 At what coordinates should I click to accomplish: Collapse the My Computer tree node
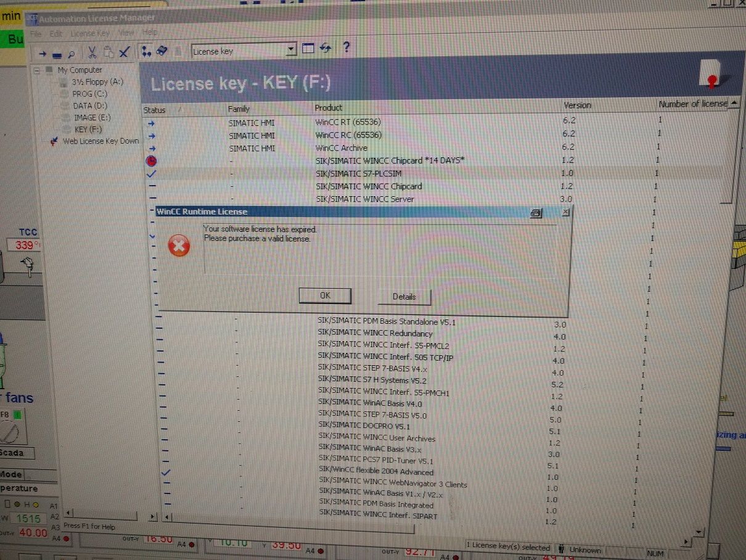(37, 70)
